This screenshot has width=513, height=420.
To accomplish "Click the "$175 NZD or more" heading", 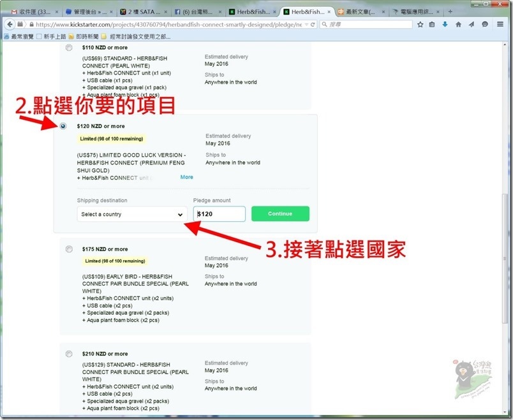I will (x=105, y=249).
